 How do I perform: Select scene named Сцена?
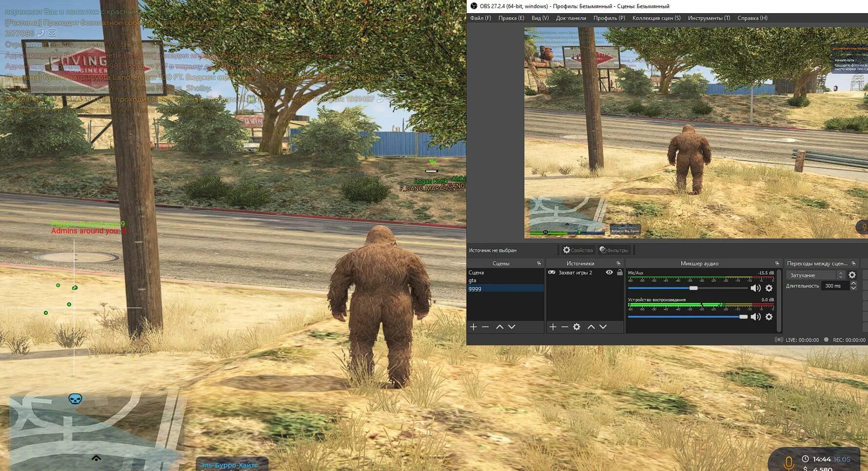[x=505, y=272]
